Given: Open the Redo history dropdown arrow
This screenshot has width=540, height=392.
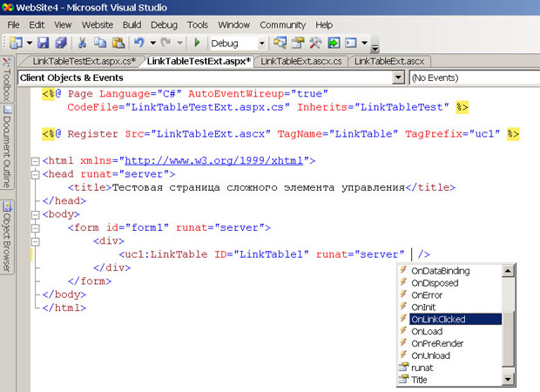Looking at the screenshot, I should tap(179, 43).
